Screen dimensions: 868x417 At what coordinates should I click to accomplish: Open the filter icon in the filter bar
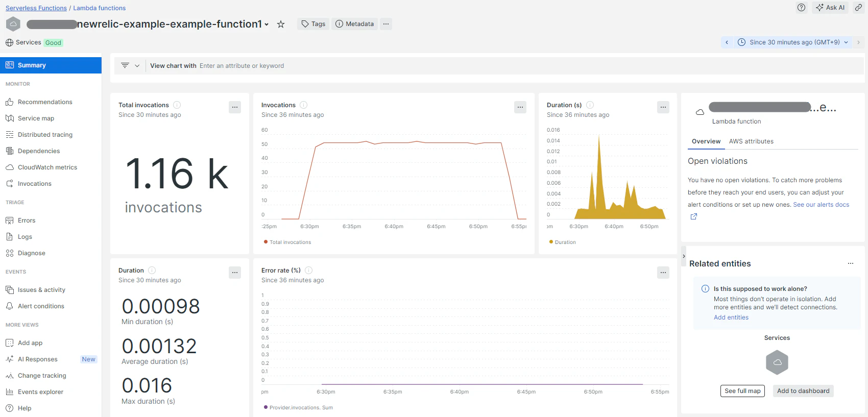(125, 66)
